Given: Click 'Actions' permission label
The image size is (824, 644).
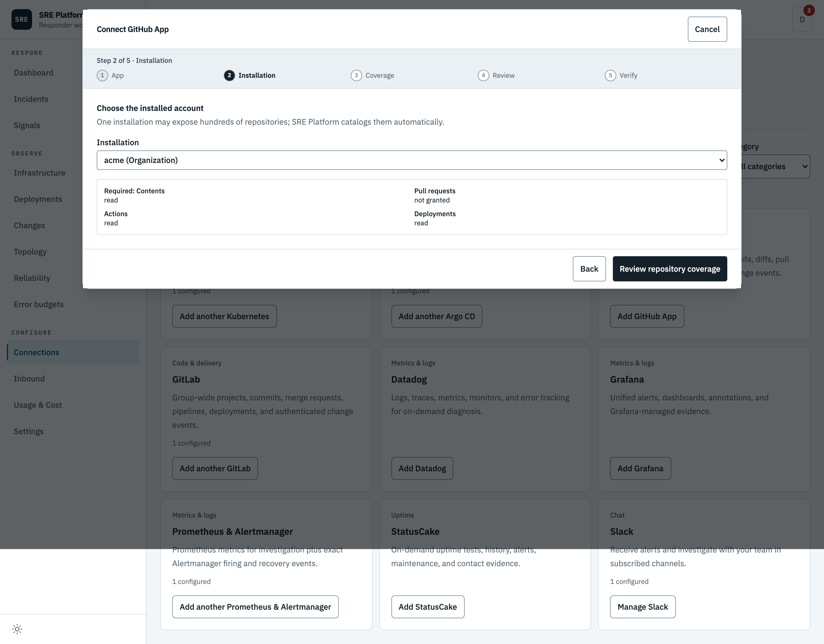Looking at the screenshot, I should coord(116,214).
